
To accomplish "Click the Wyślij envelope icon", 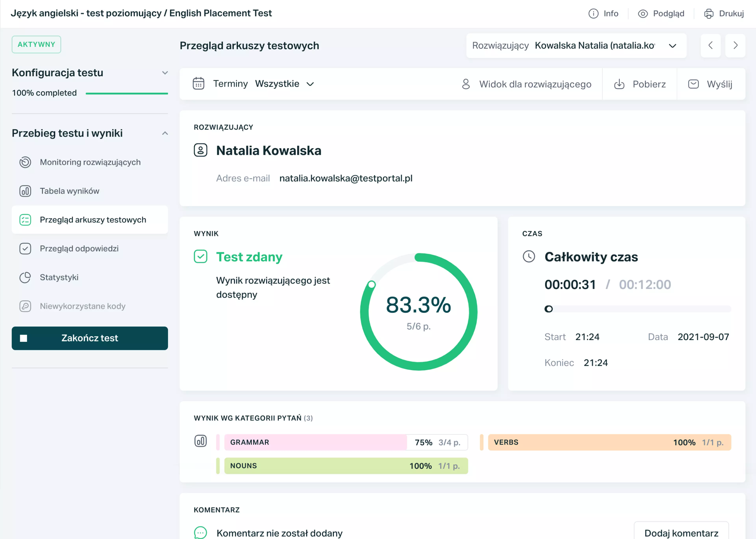I will click(x=693, y=84).
